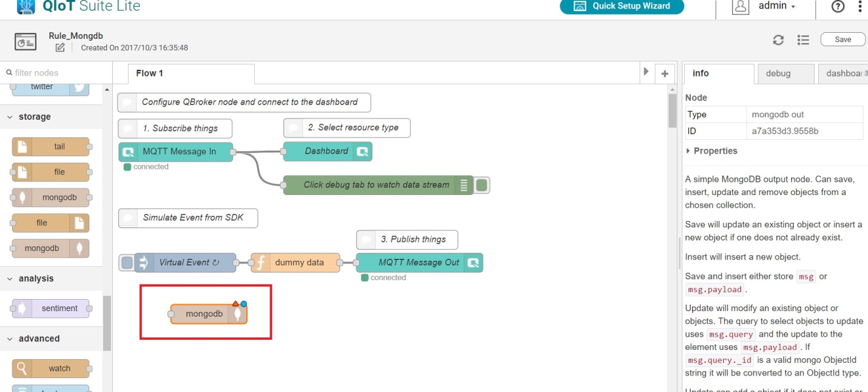Select the 3. Publish things comment

click(407, 239)
